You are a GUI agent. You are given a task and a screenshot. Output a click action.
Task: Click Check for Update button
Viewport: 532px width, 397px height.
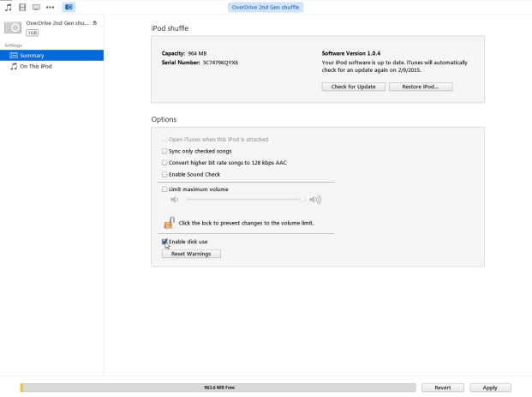pyautogui.click(x=354, y=87)
